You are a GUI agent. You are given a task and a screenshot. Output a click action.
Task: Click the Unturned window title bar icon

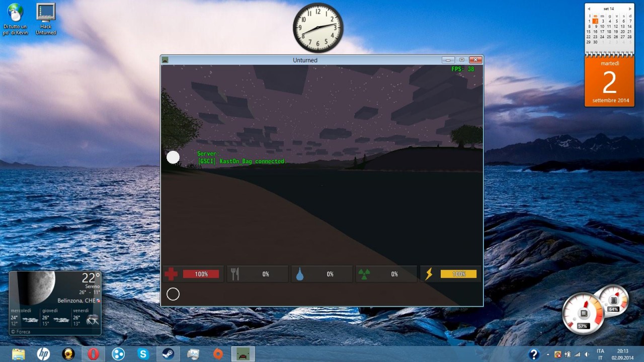[x=165, y=60]
